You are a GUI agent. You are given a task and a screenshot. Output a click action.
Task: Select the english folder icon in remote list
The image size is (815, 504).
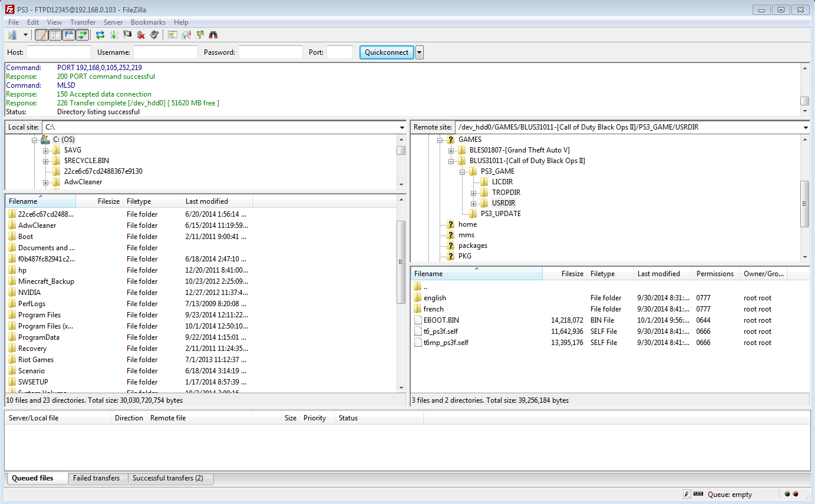[x=418, y=298]
